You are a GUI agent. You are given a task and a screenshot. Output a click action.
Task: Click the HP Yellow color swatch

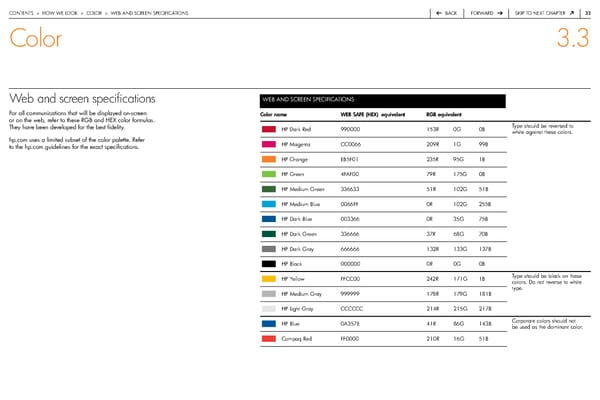pos(267,278)
